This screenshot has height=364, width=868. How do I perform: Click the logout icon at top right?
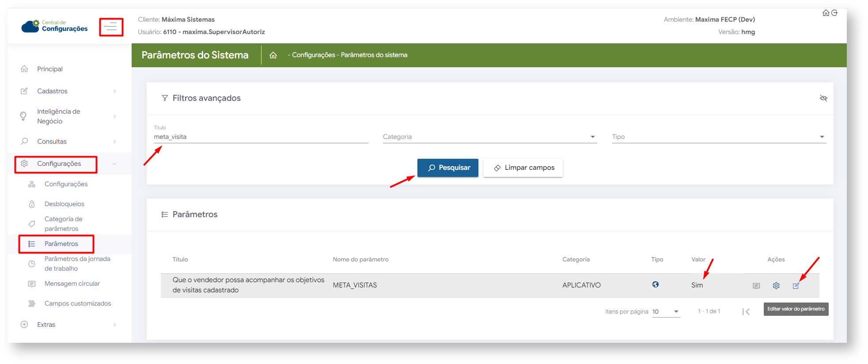coord(834,13)
